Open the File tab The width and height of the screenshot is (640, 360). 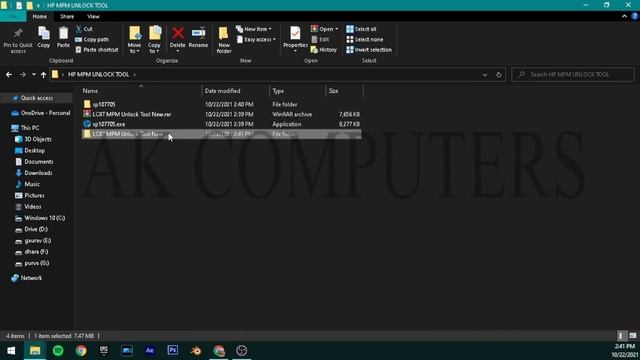click(x=13, y=16)
